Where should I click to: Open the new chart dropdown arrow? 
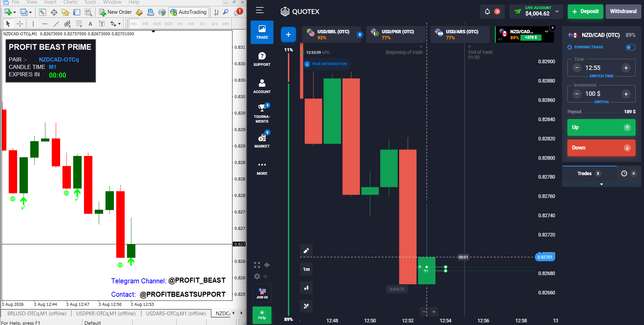click(14, 12)
